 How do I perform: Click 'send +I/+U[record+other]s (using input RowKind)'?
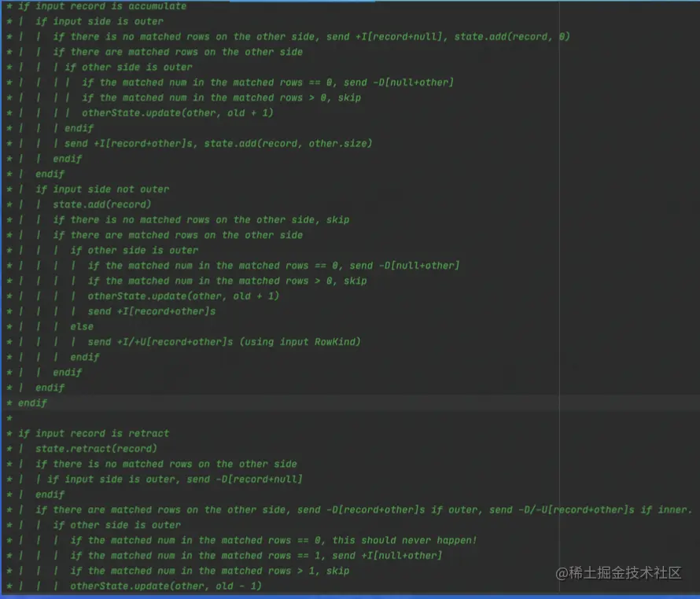pos(224,342)
